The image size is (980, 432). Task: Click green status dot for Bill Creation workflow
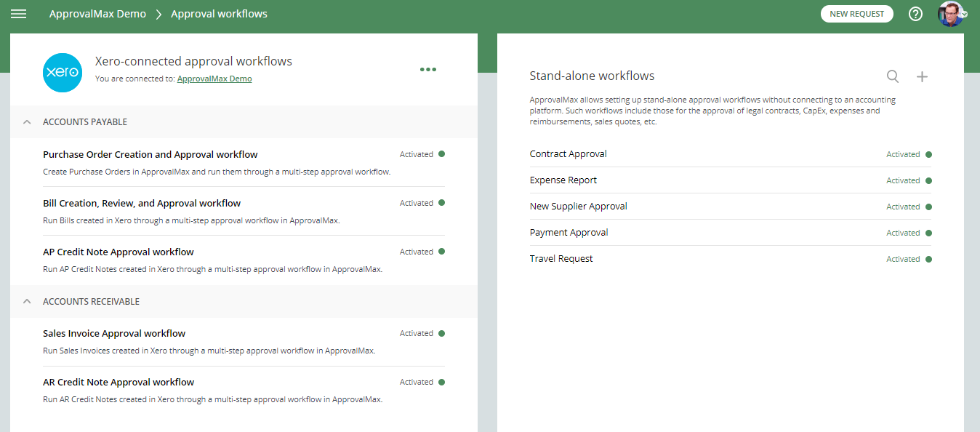[x=442, y=203]
